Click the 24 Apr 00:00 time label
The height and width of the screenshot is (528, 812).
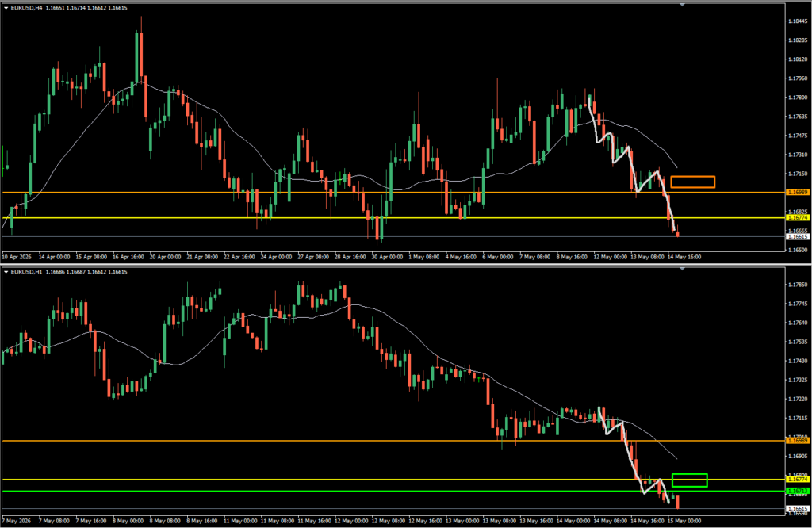(x=277, y=257)
